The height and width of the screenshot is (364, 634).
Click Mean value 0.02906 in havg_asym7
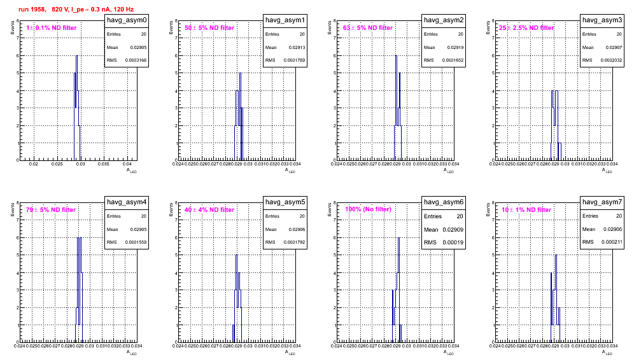[x=612, y=229]
